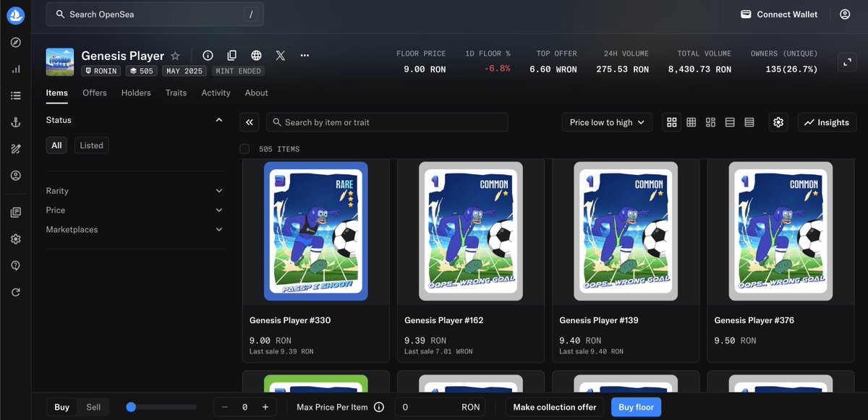Expand the collection stats panel icon

tap(847, 62)
